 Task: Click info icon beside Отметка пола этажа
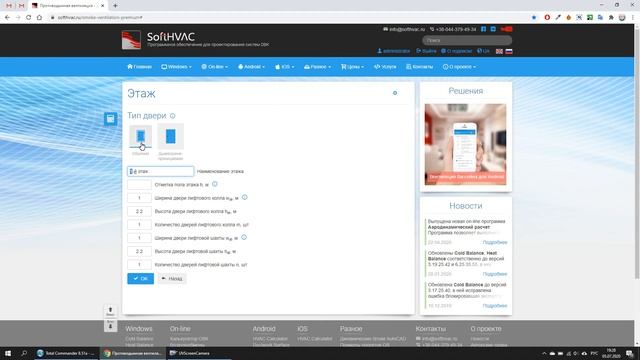(215, 184)
